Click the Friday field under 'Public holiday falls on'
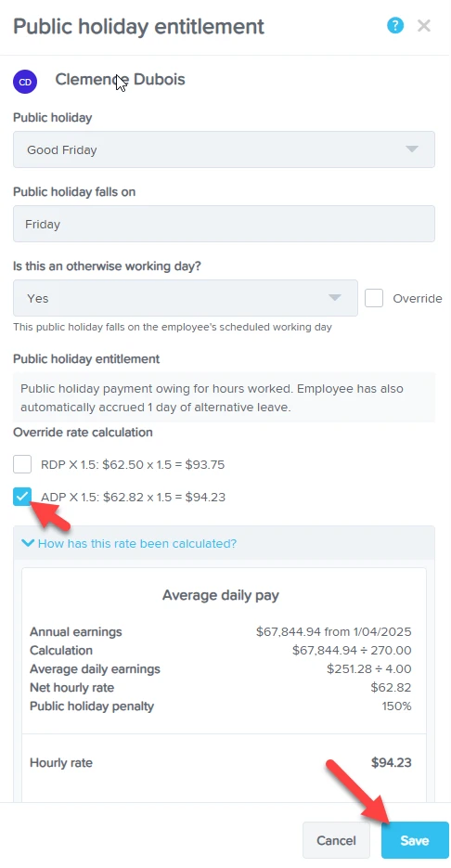 click(x=225, y=225)
